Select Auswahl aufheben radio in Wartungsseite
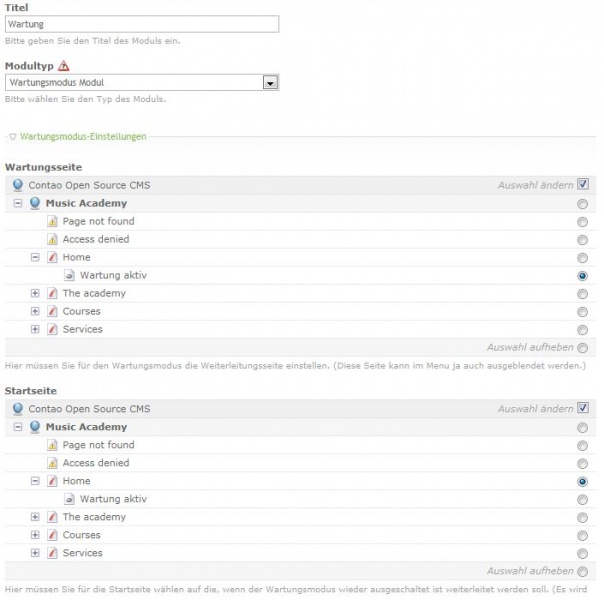 point(582,348)
